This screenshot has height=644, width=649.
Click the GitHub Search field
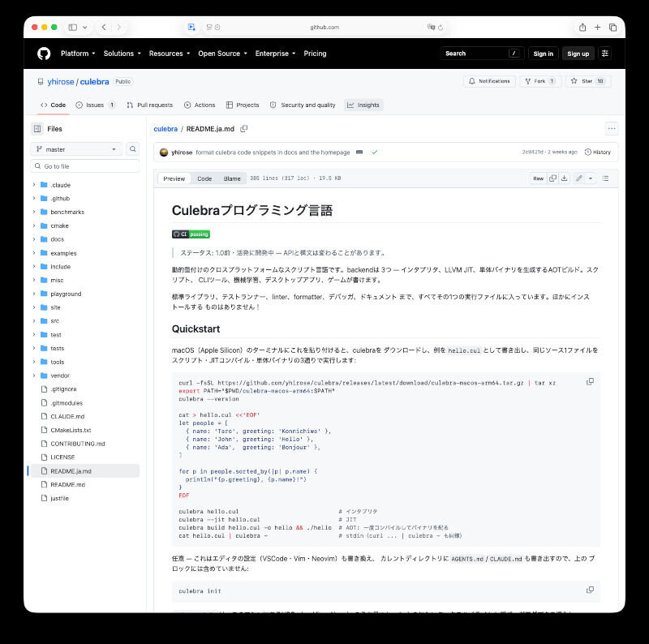click(482, 54)
